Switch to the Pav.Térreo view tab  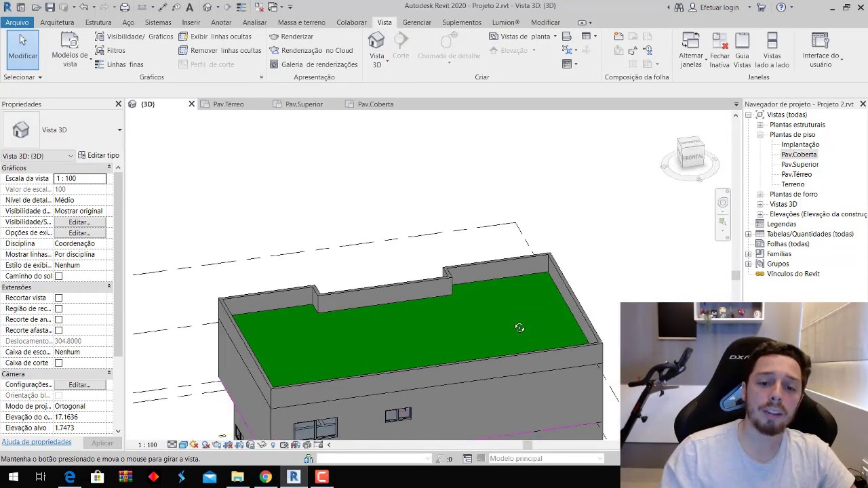(x=229, y=104)
